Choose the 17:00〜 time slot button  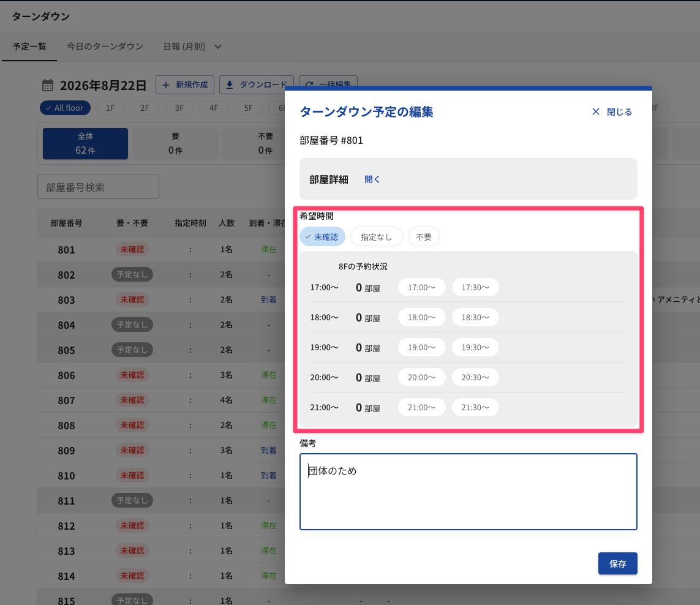point(422,287)
